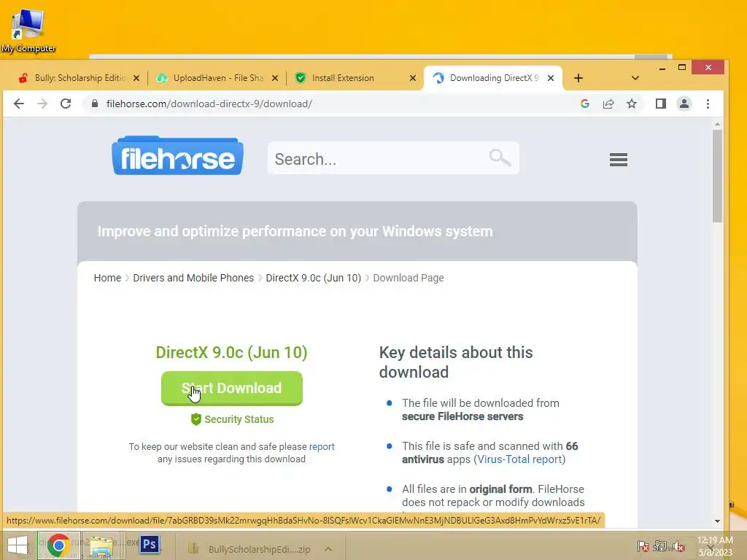
Task: Click the Action Center flag tray icon
Action: pos(643,546)
